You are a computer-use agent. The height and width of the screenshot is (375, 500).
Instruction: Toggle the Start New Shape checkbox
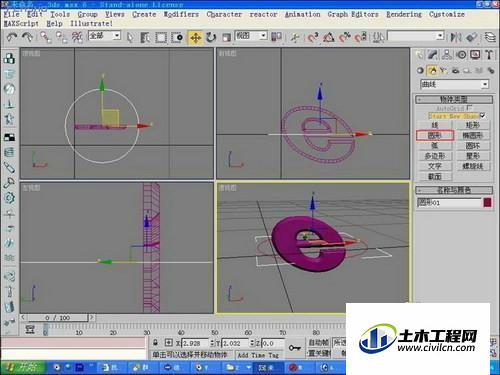coord(482,116)
